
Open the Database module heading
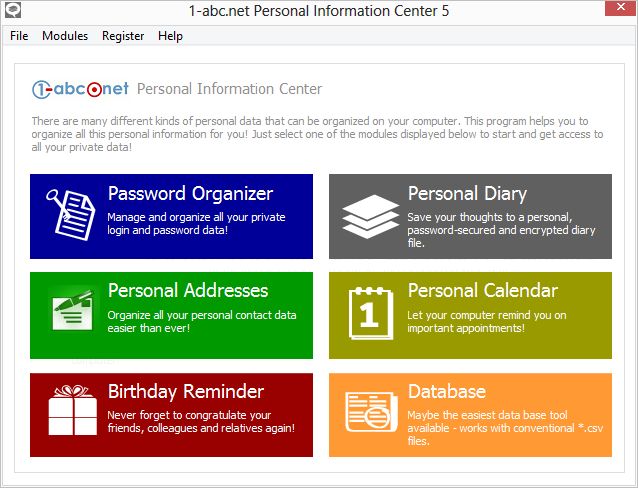coord(446,391)
